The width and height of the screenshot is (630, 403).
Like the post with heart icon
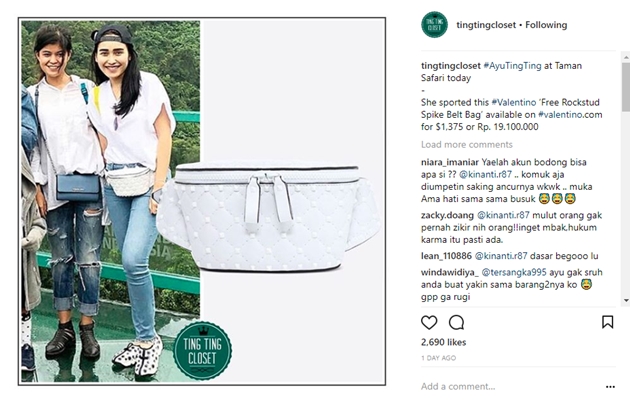click(x=429, y=322)
